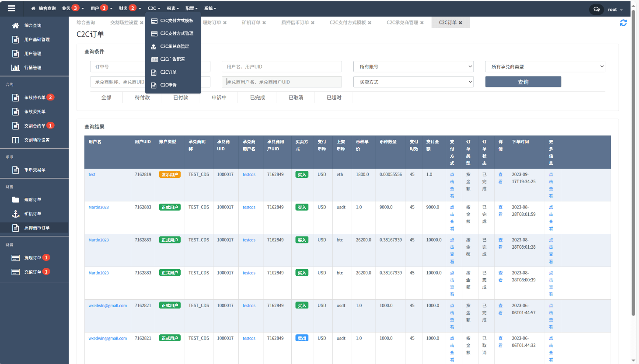Filter orders by 已付款 status tab
The height and width of the screenshot is (364, 639).
pos(181,97)
